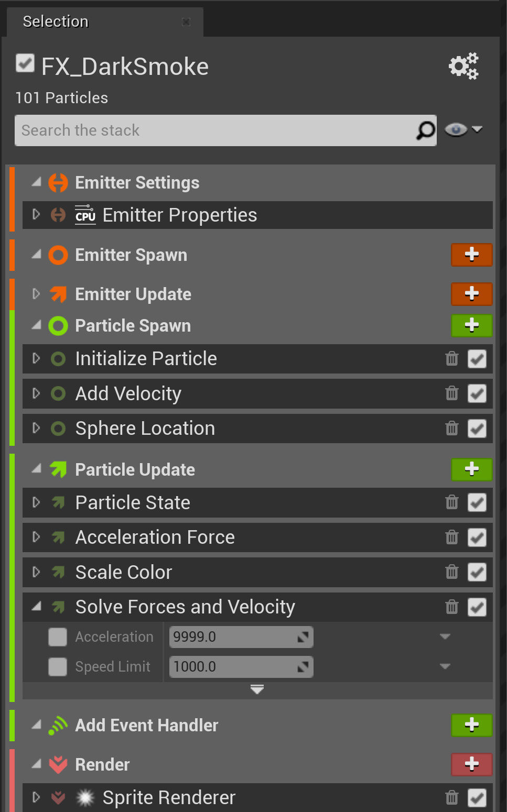Screen dimensions: 507x812
Task: Open the emitter settings gear icon
Action: click(463, 66)
